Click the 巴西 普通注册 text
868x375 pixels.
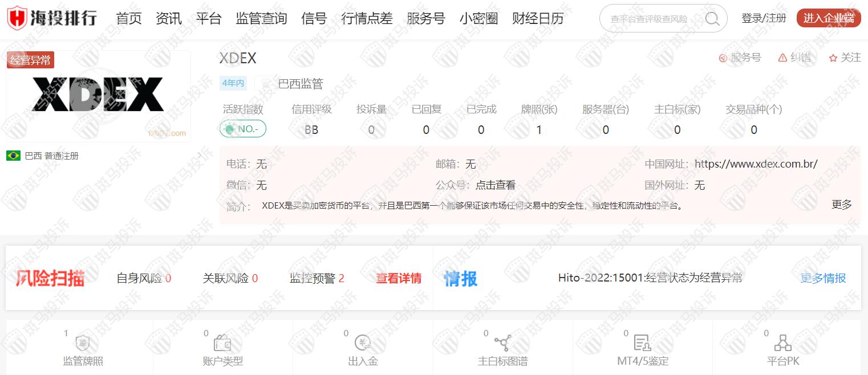[52, 156]
